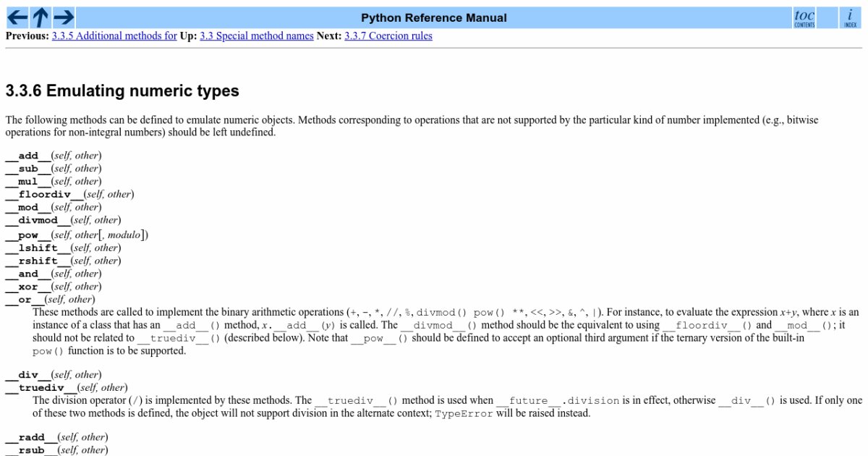The height and width of the screenshot is (456, 868).
Task: Open link 3.3.5 Additional methods for
Action: (114, 35)
